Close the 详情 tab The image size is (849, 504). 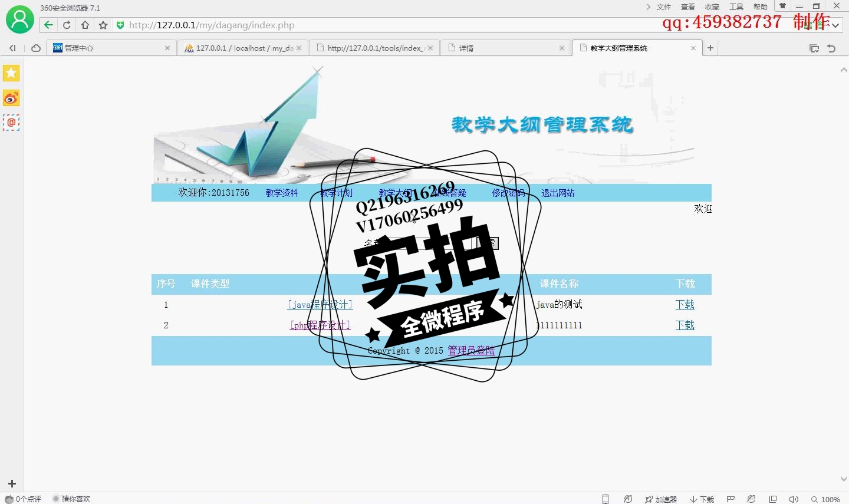562,48
